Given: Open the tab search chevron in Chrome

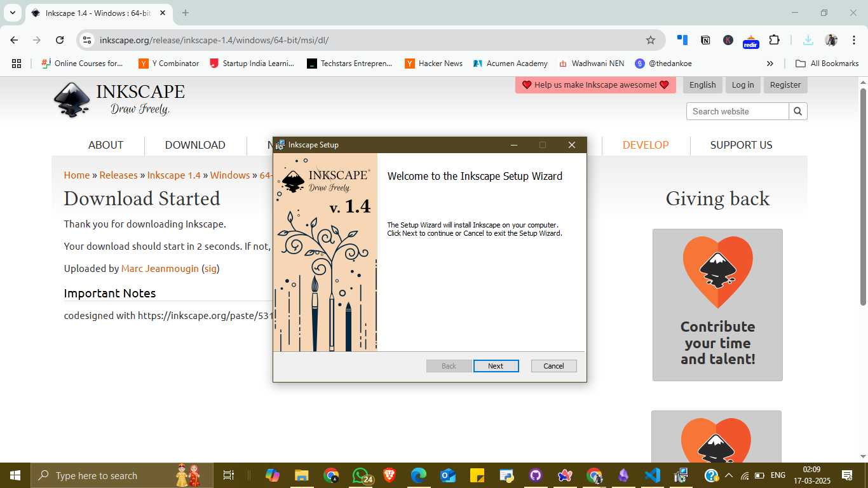Looking at the screenshot, I should [x=12, y=13].
